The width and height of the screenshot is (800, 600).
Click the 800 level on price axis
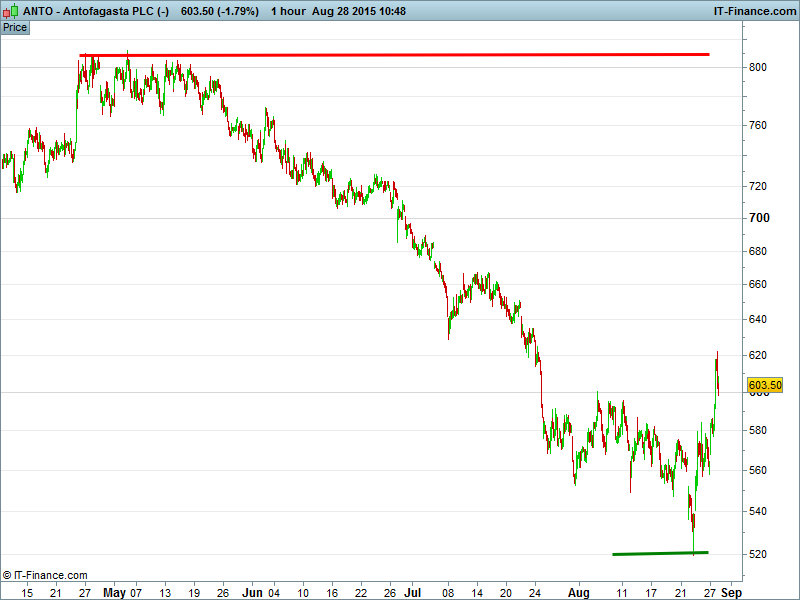click(759, 67)
